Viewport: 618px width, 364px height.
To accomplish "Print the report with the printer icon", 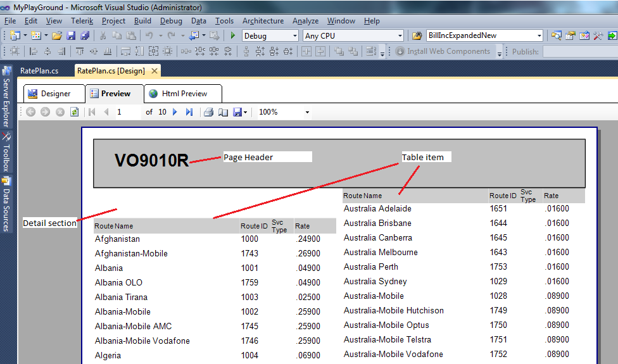I will (208, 112).
